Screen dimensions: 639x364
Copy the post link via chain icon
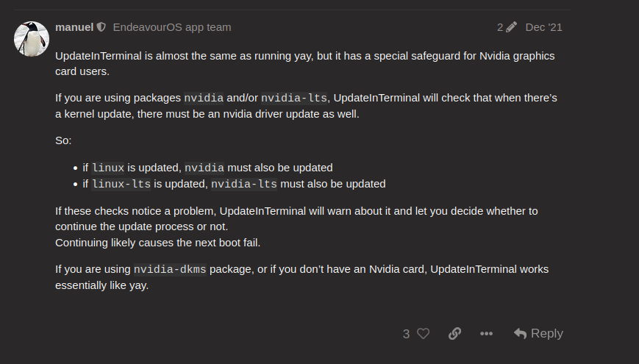point(454,333)
